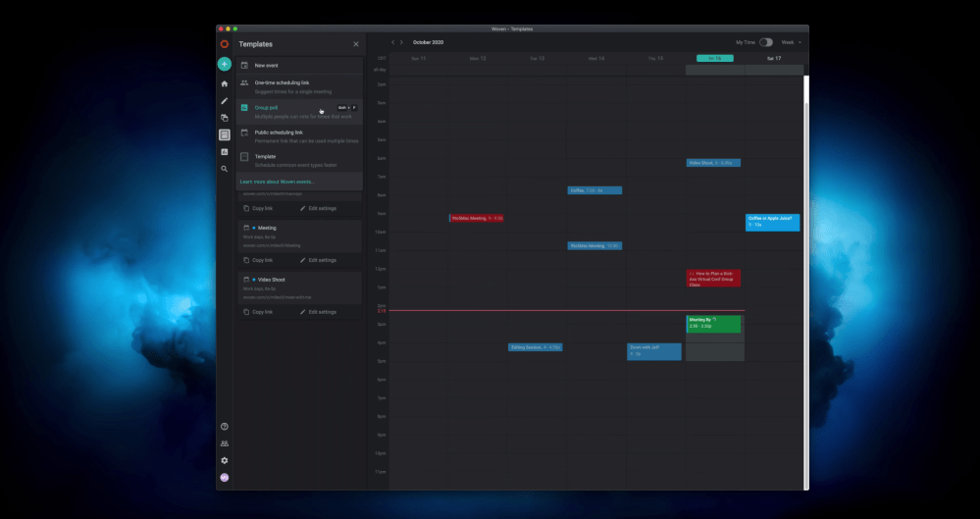Select Group poll menu option
The image size is (980, 519).
[266, 107]
